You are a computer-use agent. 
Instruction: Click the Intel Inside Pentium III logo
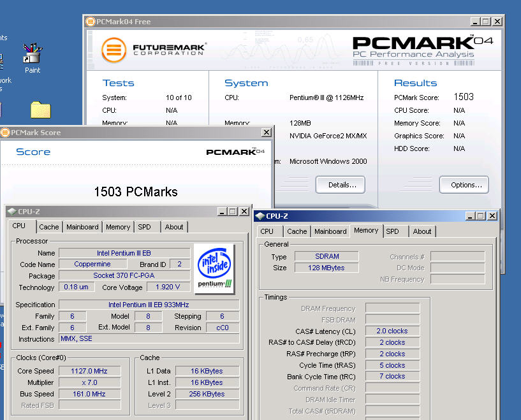click(x=214, y=268)
